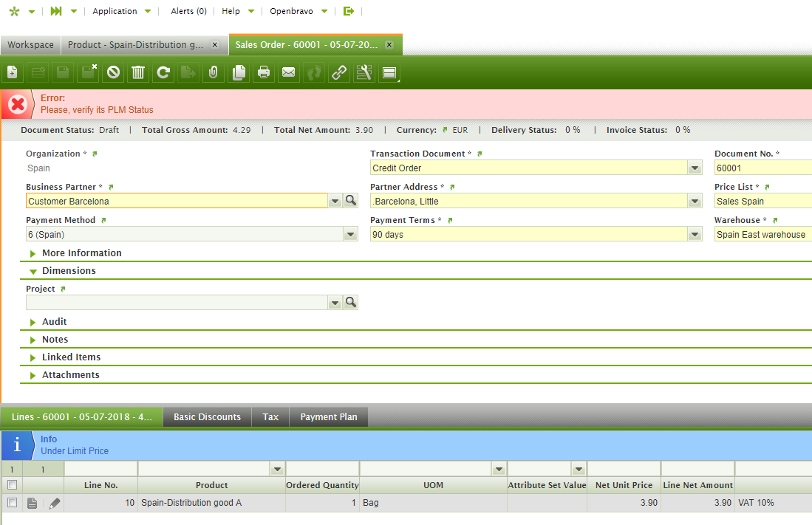Screen dimensions: 812x525
Task: Click the Email envelope icon
Action: pyautogui.click(x=288, y=72)
